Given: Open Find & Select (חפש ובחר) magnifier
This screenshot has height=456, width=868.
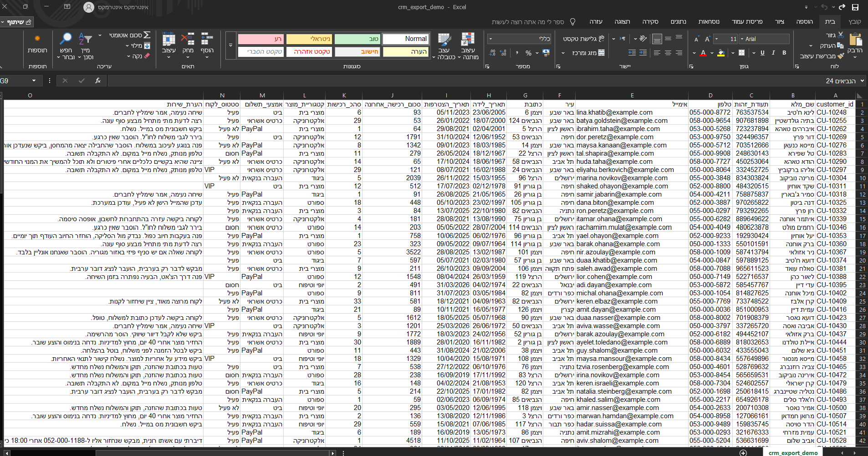Looking at the screenshot, I should [66, 39].
